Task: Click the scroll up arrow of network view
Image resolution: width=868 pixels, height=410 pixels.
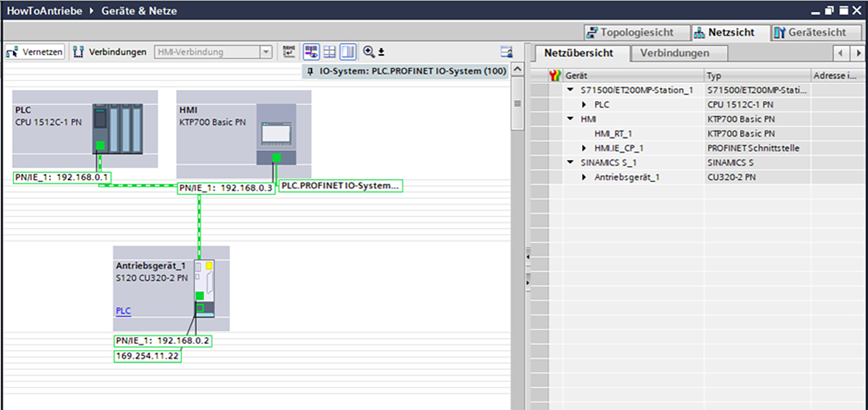Action: click(x=518, y=69)
